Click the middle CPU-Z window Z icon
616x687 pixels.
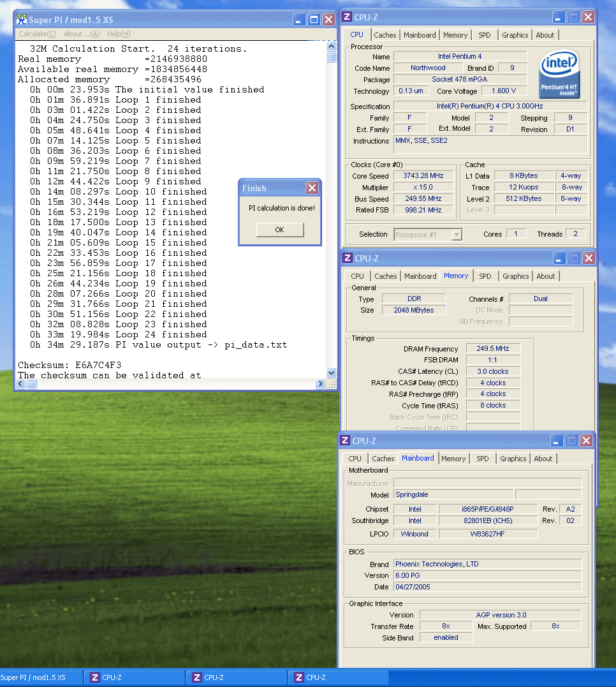tap(348, 258)
